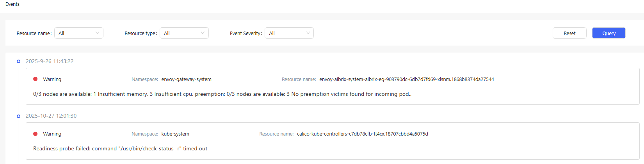644x164 pixels.
Task: Open the Event Severity dropdown
Action: 289,33
